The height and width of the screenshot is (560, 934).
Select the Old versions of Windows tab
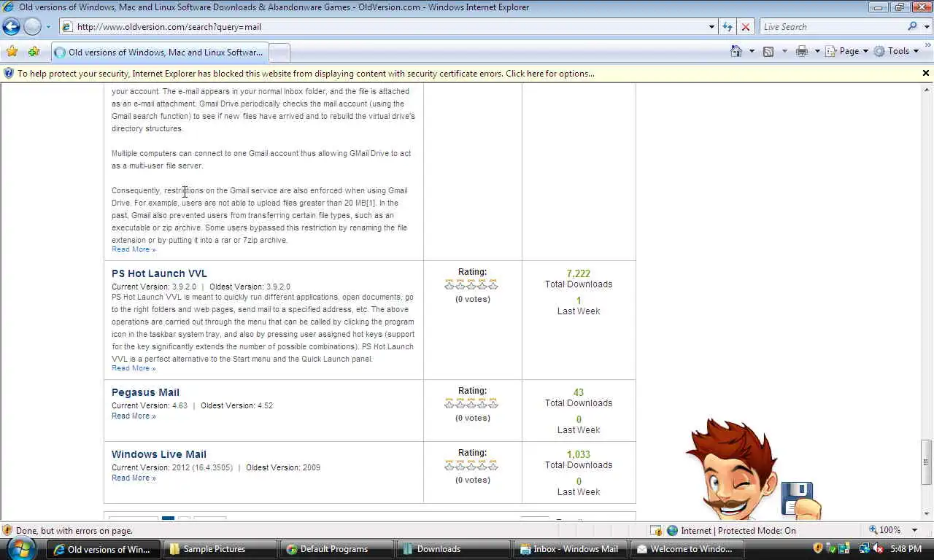(159, 52)
